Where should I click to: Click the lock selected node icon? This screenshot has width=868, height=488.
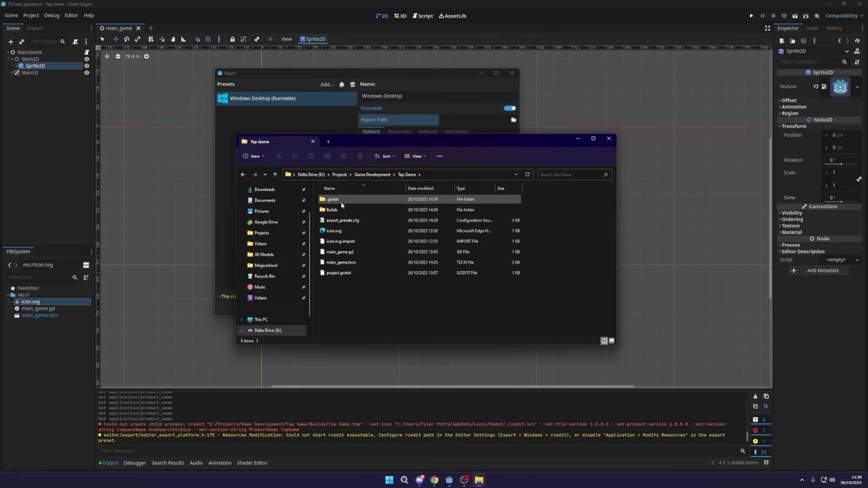[x=233, y=39]
